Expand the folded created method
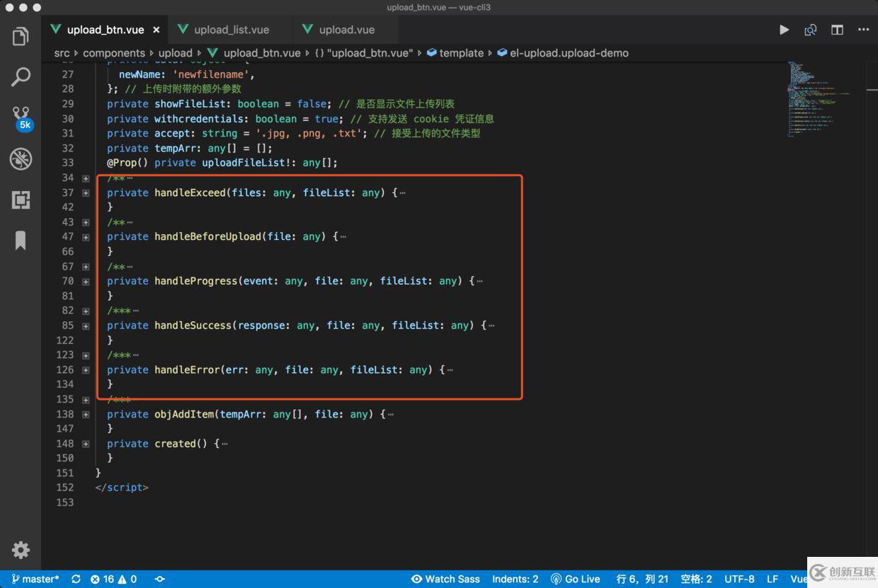 pyautogui.click(x=86, y=444)
